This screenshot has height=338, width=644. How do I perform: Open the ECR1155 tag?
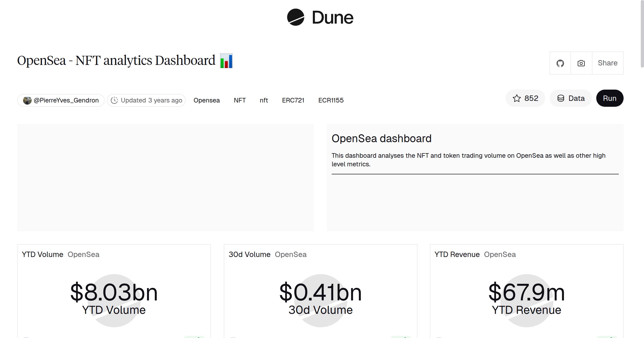pos(331,100)
